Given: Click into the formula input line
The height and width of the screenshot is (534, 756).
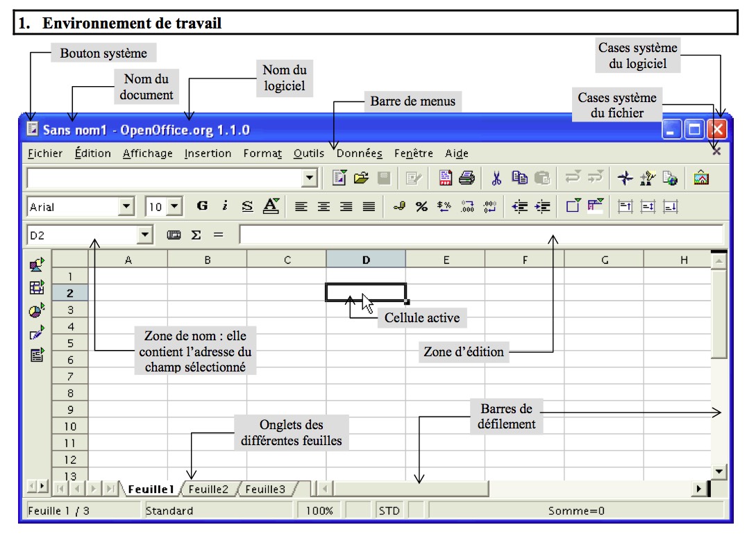Looking at the screenshot, I should pos(481,235).
